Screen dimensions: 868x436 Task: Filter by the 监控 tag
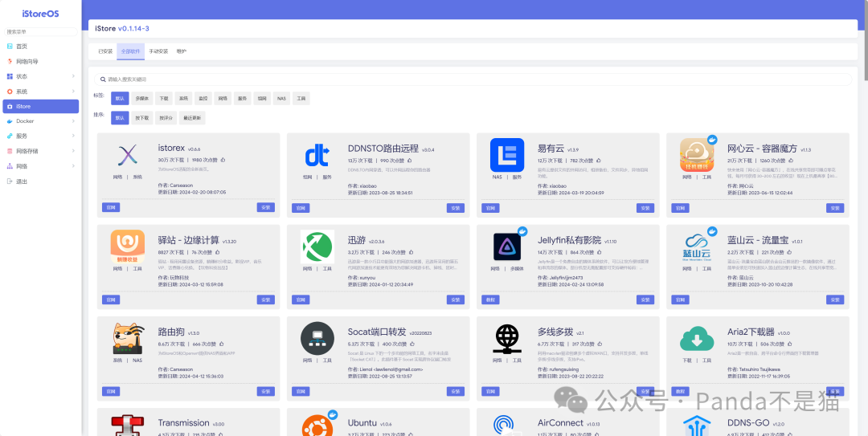click(x=203, y=99)
